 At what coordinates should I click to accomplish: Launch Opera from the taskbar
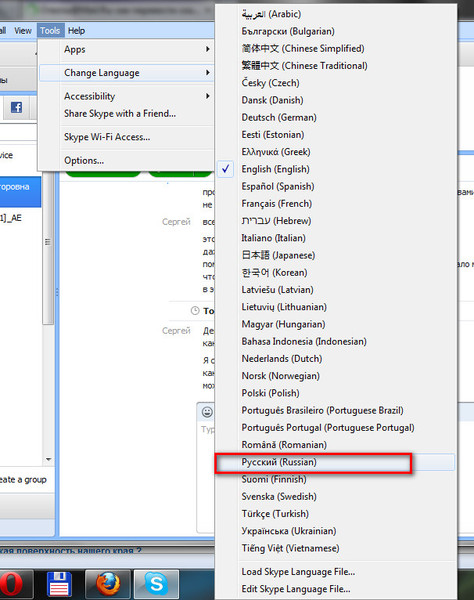12,585
